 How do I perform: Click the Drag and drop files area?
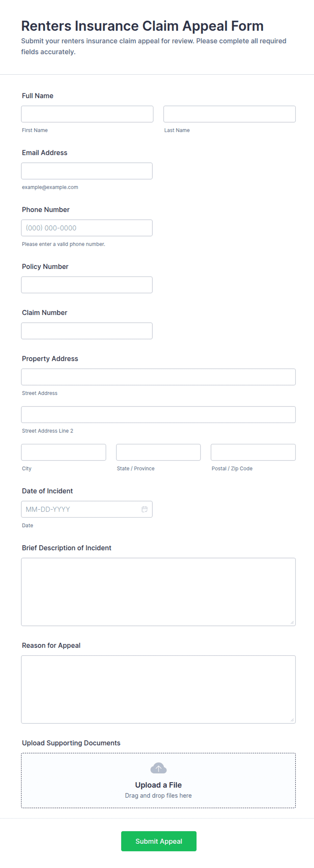point(158,780)
